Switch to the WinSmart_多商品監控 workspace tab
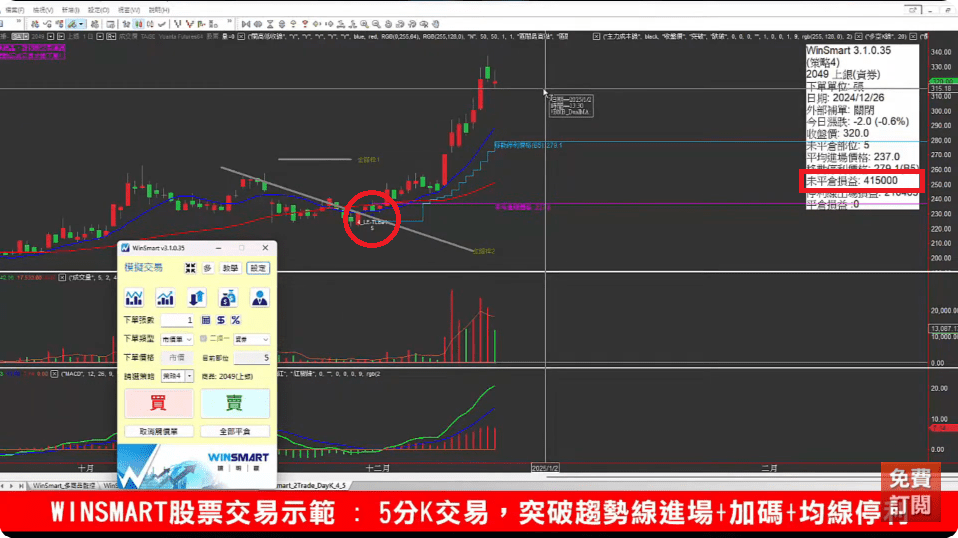The image size is (958, 538). [x=64, y=485]
